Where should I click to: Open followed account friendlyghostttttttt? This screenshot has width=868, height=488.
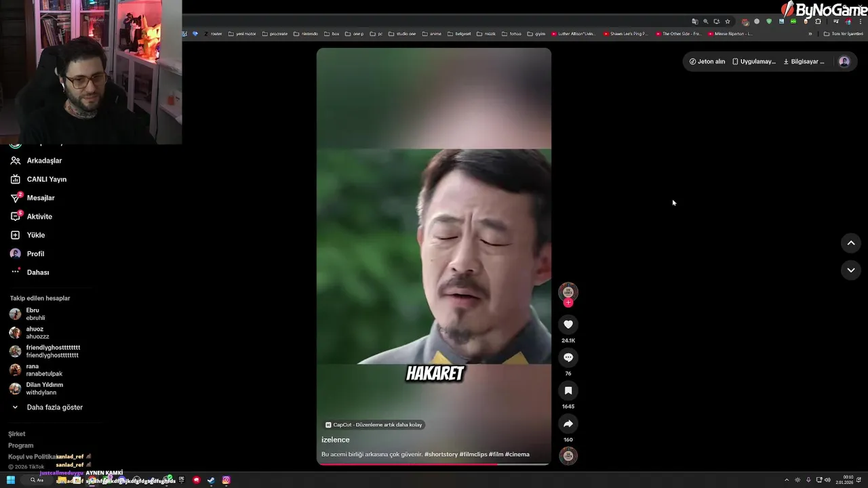coord(45,351)
